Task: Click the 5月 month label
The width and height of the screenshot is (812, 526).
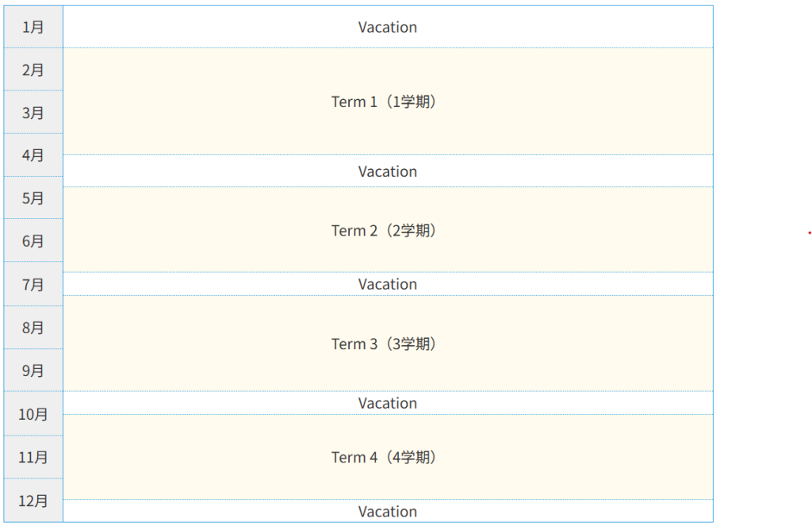Action: (x=33, y=198)
